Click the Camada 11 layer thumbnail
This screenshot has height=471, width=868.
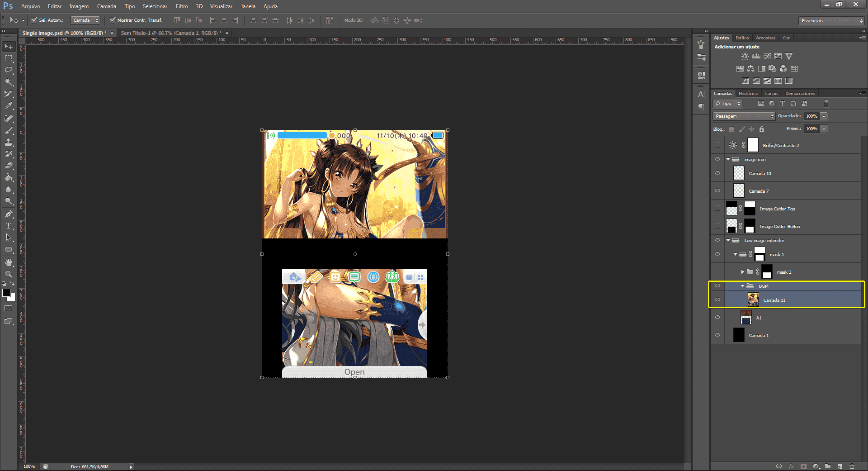pyautogui.click(x=753, y=300)
